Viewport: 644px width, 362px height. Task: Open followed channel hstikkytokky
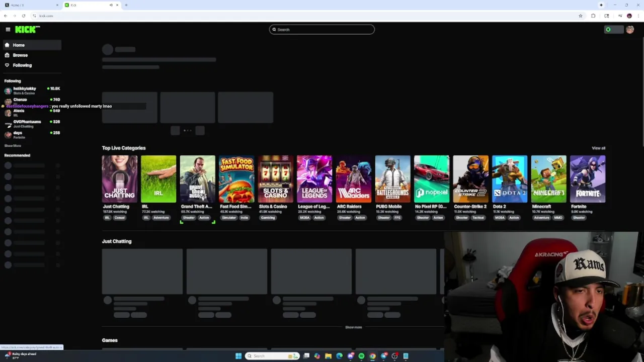32,90
